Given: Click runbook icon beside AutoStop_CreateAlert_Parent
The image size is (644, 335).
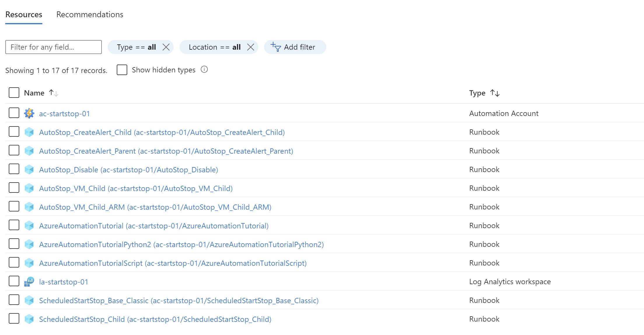Looking at the screenshot, I should click(29, 151).
